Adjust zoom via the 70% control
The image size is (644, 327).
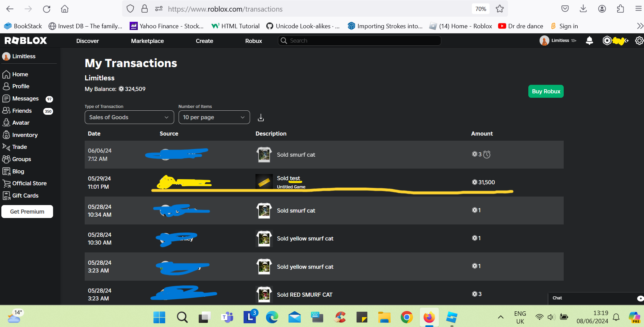tap(480, 9)
